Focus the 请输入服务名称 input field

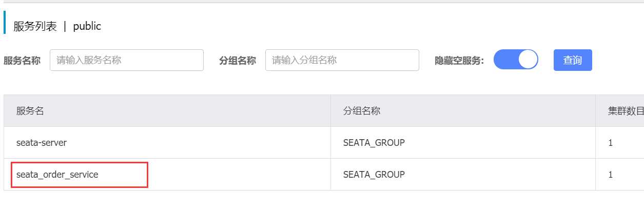tap(127, 60)
